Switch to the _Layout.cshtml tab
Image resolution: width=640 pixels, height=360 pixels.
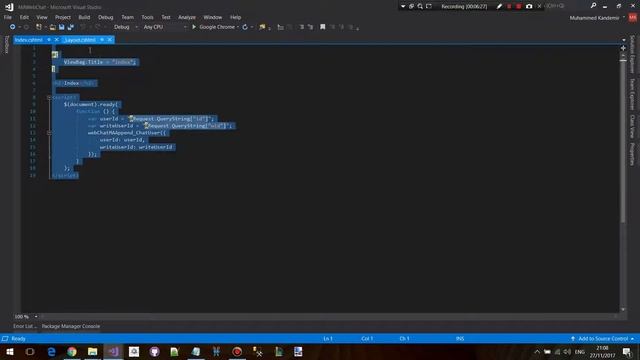tap(80, 40)
